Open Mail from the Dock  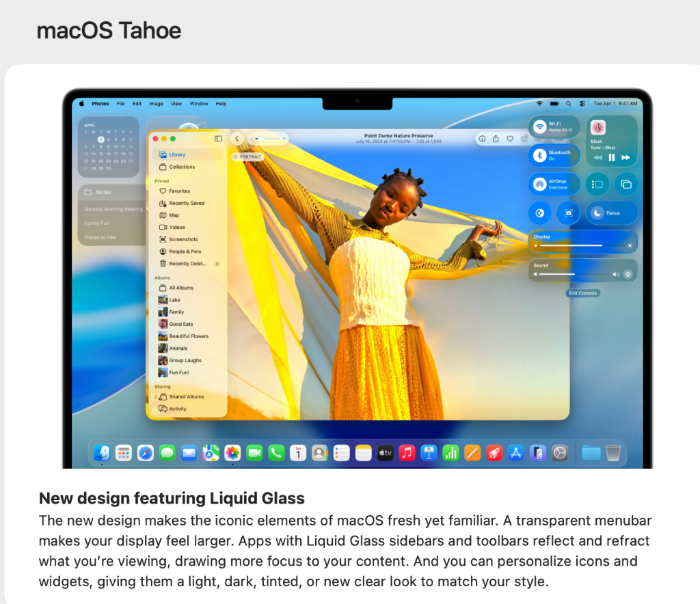click(189, 453)
